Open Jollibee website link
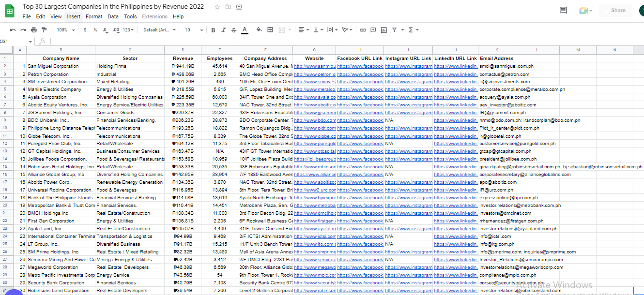 point(315,159)
